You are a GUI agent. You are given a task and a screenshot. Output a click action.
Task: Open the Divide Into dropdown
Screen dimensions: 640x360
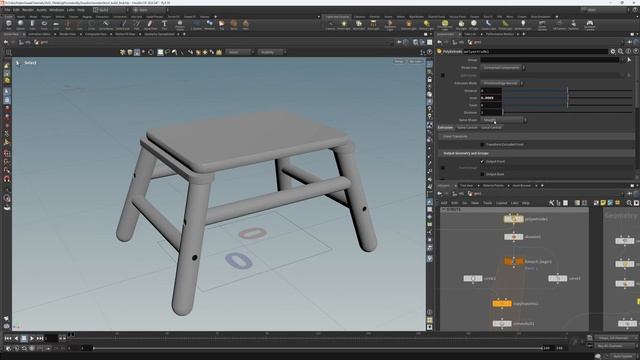(x=503, y=68)
